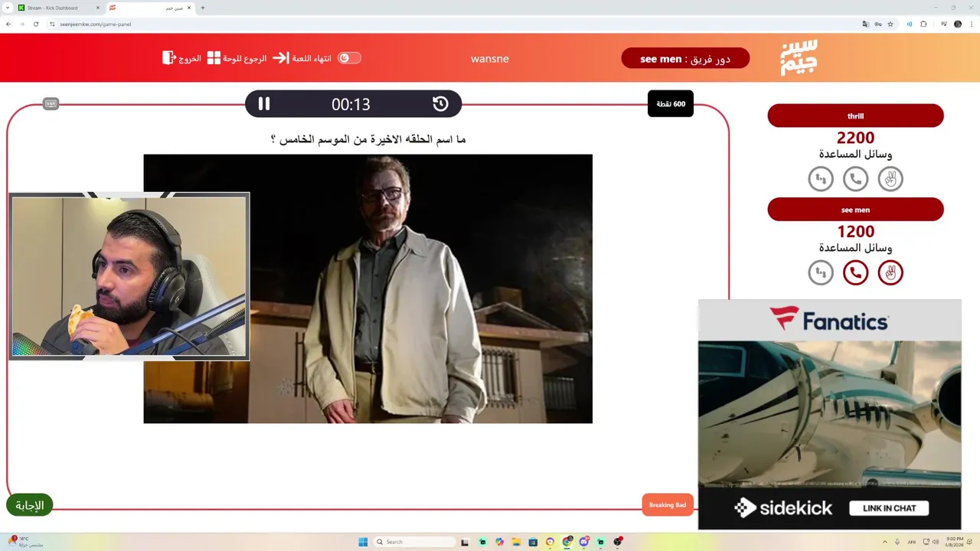Click the see men score 1200

coord(855,232)
